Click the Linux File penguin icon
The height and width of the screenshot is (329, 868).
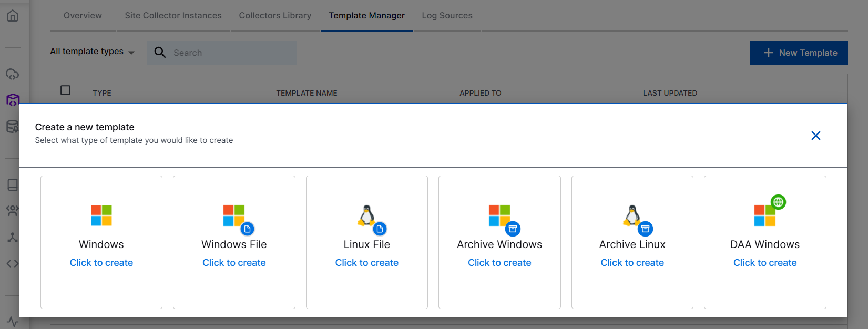[x=367, y=215]
